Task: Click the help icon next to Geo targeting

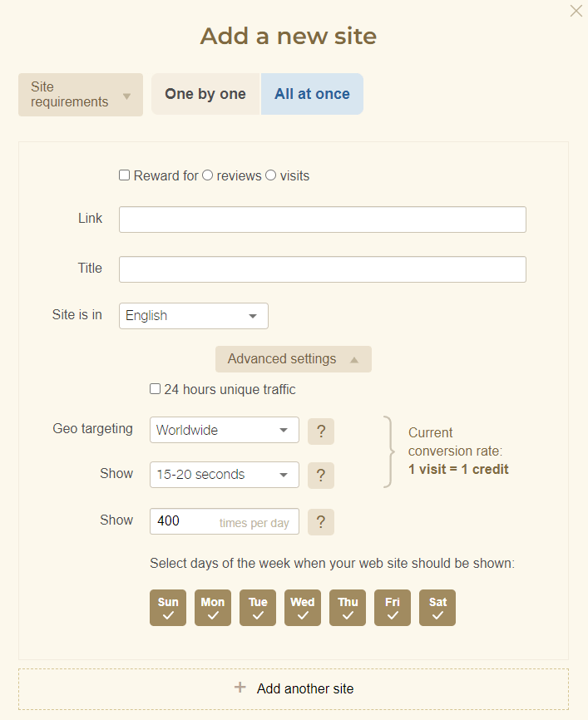Action: 321,432
